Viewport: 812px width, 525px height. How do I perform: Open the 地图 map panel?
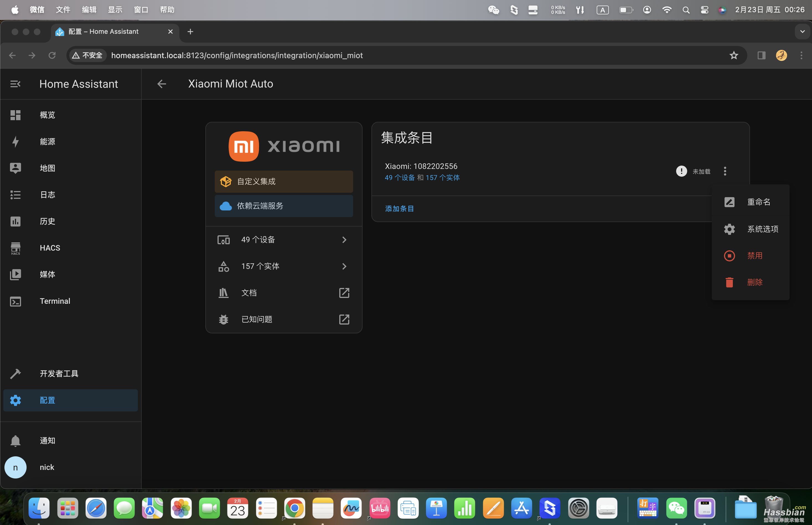[x=71, y=168]
